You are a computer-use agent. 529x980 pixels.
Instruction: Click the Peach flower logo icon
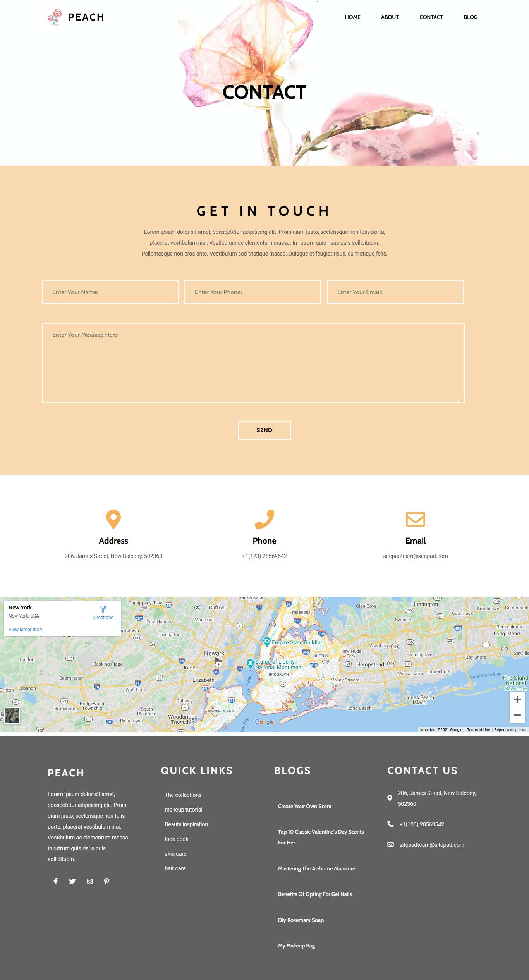click(x=55, y=17)
